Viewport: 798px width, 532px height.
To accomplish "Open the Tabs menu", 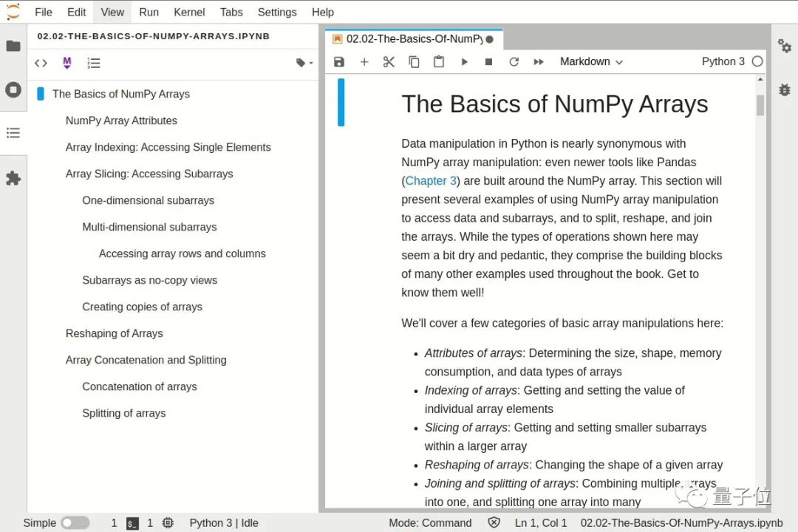I will coord(231,13).
